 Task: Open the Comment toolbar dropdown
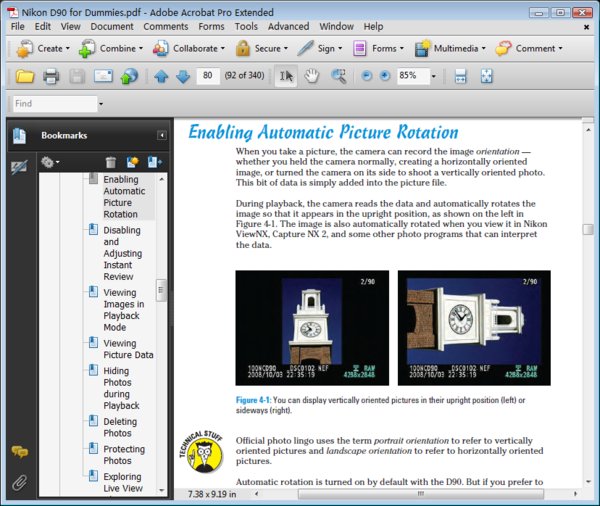click(x=529, y=49)
